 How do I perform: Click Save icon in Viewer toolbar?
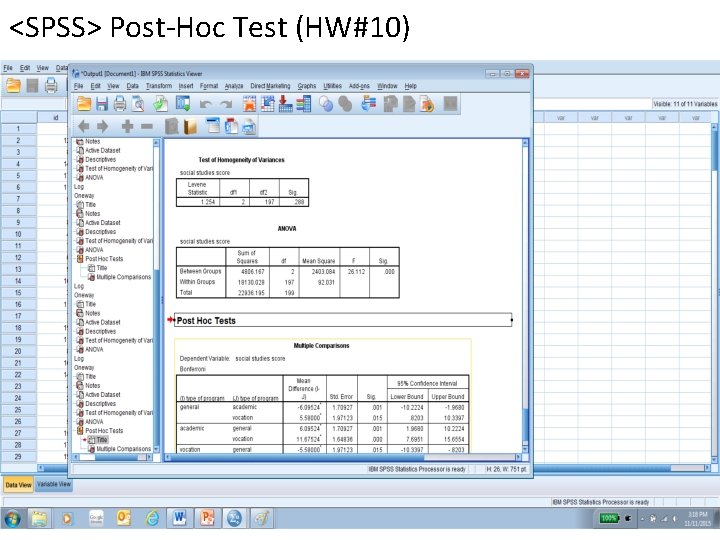(101, 104)
